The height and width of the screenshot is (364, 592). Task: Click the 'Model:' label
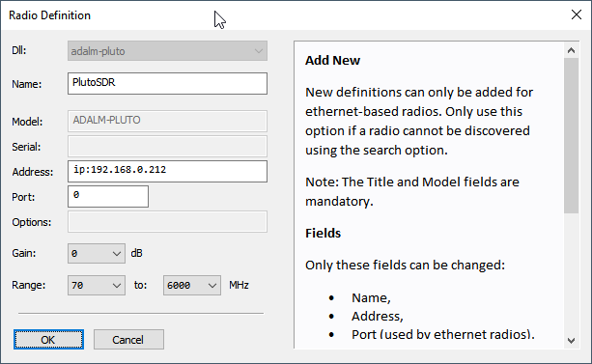pyautogui.click(x=27, y=122)
